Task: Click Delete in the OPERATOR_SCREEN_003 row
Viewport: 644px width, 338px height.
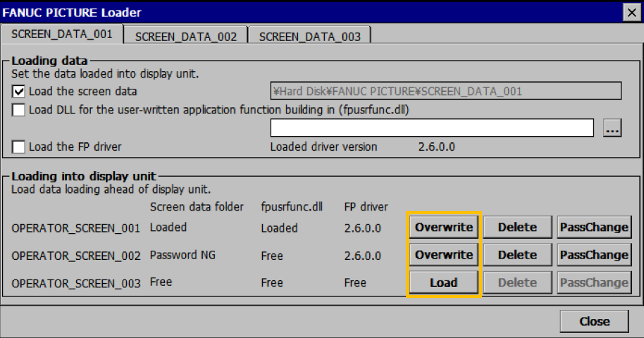Action: (x=517, y=283)
